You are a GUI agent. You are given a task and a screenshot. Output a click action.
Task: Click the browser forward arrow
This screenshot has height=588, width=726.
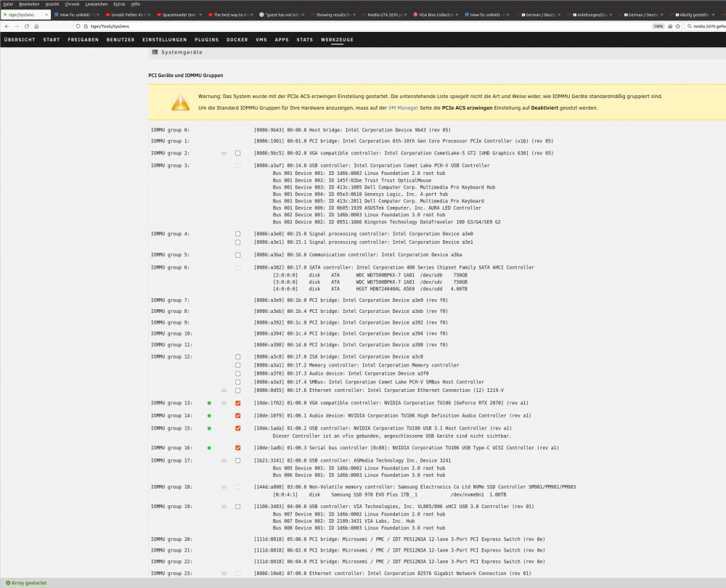pyautogui.click(x=17, y=26)
